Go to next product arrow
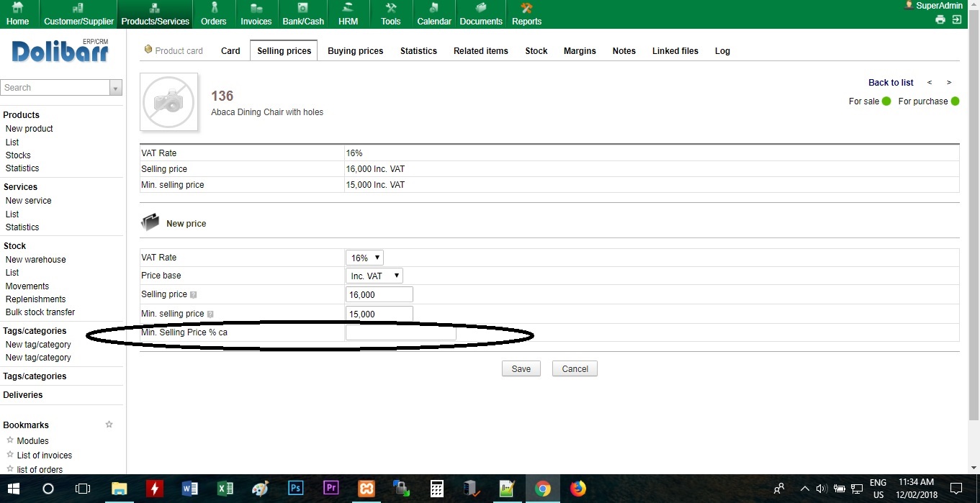The image size is (980, 503). coord(949,83)
